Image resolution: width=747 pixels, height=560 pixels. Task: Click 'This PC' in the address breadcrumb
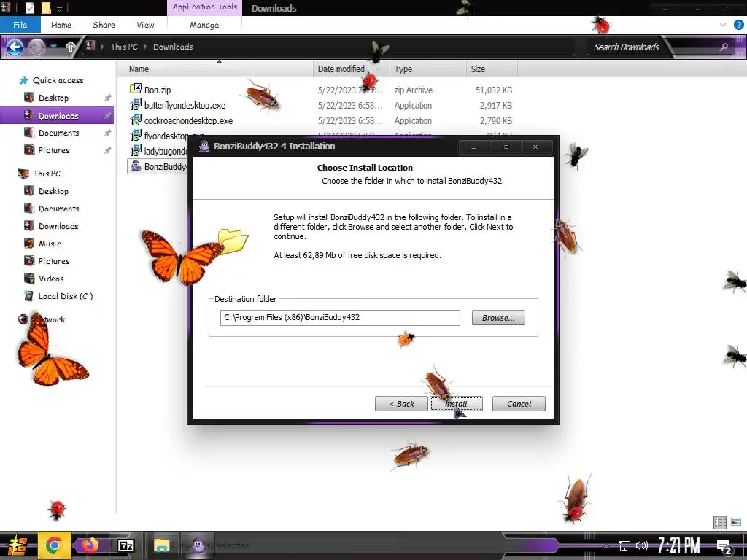pos(124,47)
